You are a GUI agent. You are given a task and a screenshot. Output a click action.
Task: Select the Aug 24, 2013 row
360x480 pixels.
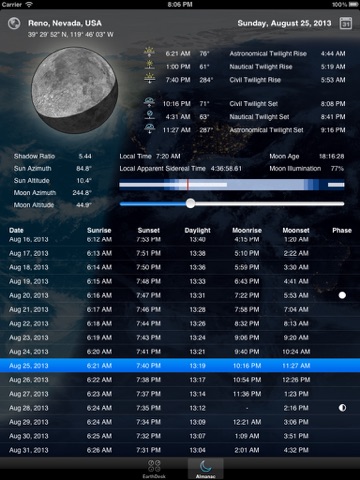(180, 352)
